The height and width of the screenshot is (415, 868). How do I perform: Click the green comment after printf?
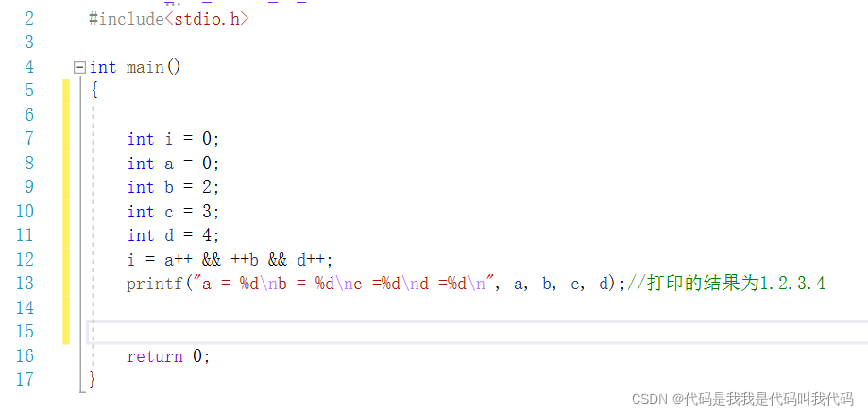[x=726, y=284]
